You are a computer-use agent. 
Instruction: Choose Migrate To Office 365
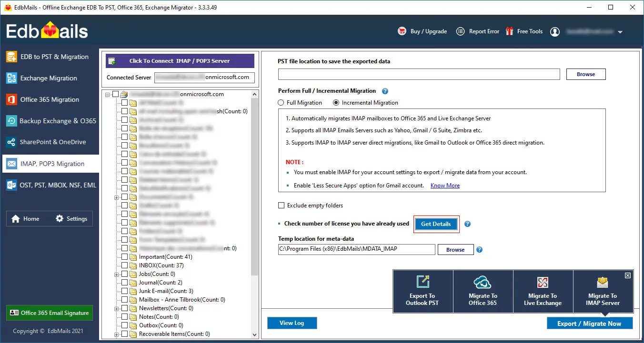point(483,291)
